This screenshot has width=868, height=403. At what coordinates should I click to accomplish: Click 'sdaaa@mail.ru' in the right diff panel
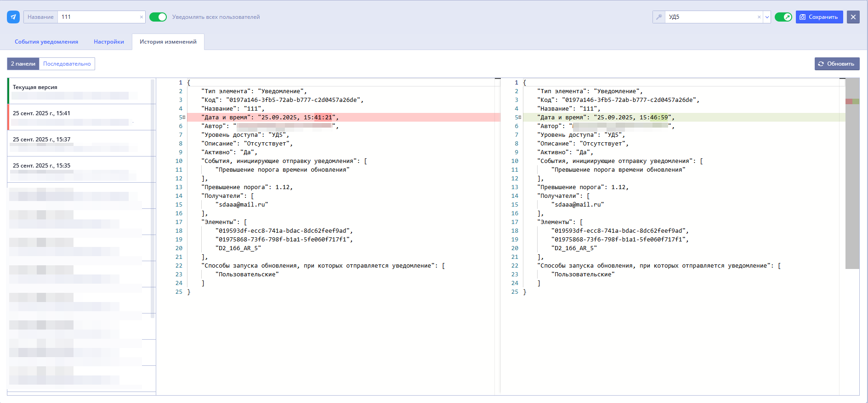578,205
